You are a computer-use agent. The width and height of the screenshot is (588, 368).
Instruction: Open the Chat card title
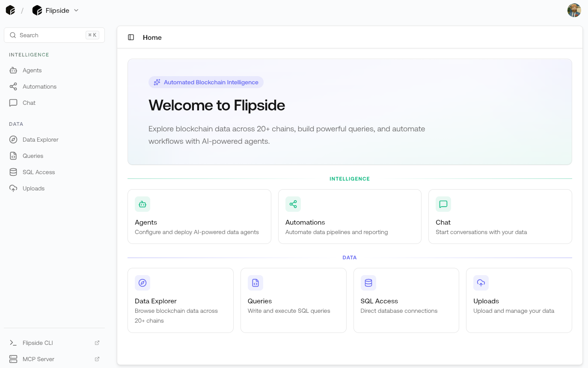443,223
